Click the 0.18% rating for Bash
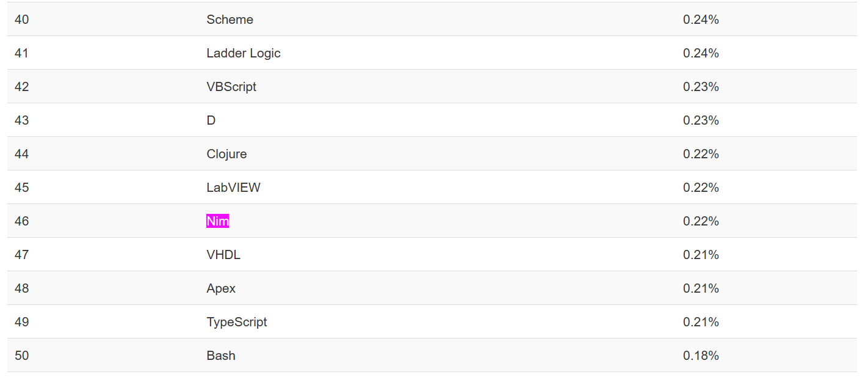The image size is (868, 377). point(701,356)
